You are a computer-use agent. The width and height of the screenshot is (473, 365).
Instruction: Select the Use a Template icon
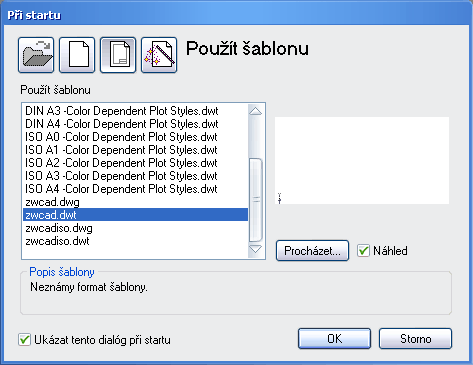pyautogui.click(x=118, y=55)
